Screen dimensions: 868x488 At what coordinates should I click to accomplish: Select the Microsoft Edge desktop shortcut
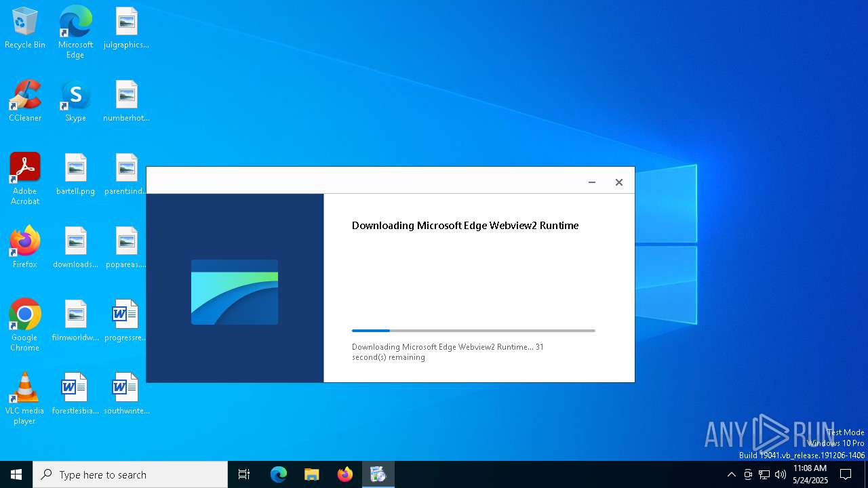(75, 32)
